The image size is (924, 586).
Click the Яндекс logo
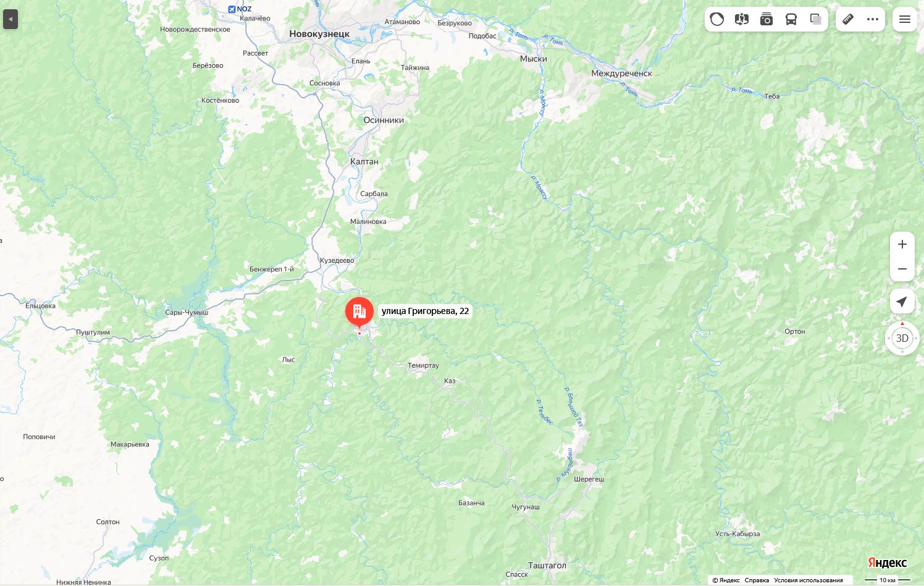pos(888,562)
